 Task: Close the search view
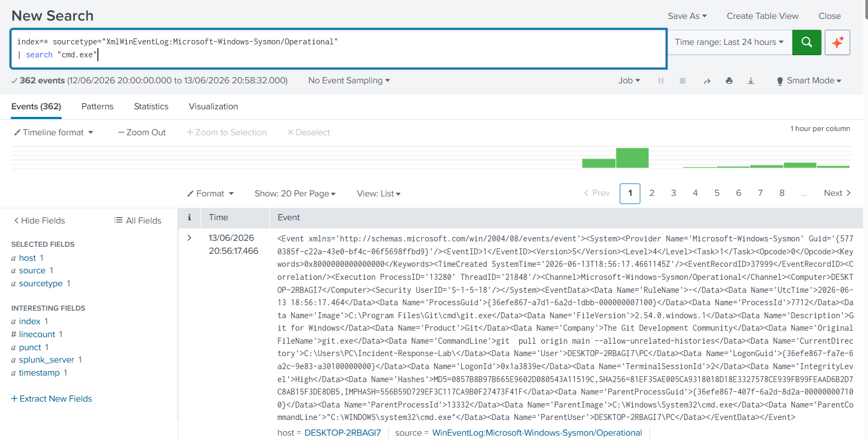830,16
